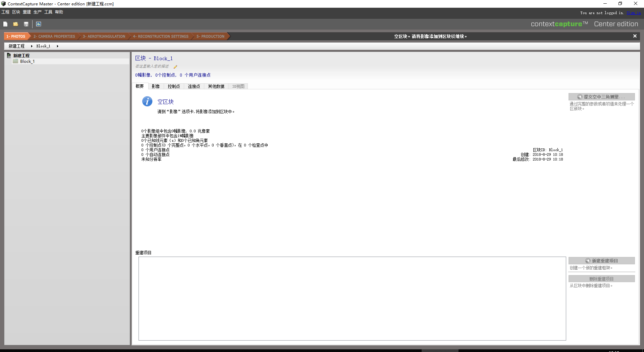Select Block_1 in the project tree
The image size is (644, 352).
pyautogui.click(x=28, y=61)
